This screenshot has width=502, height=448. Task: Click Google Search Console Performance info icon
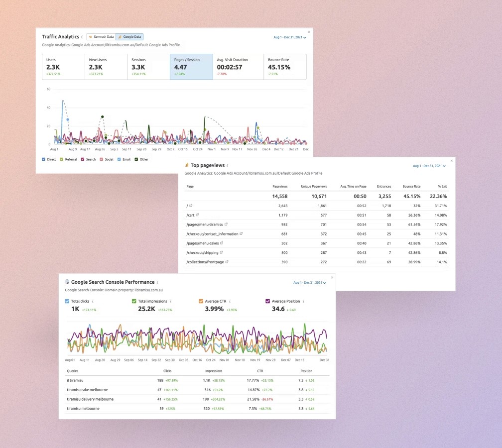pyautogui.click(x=157, y=282)
